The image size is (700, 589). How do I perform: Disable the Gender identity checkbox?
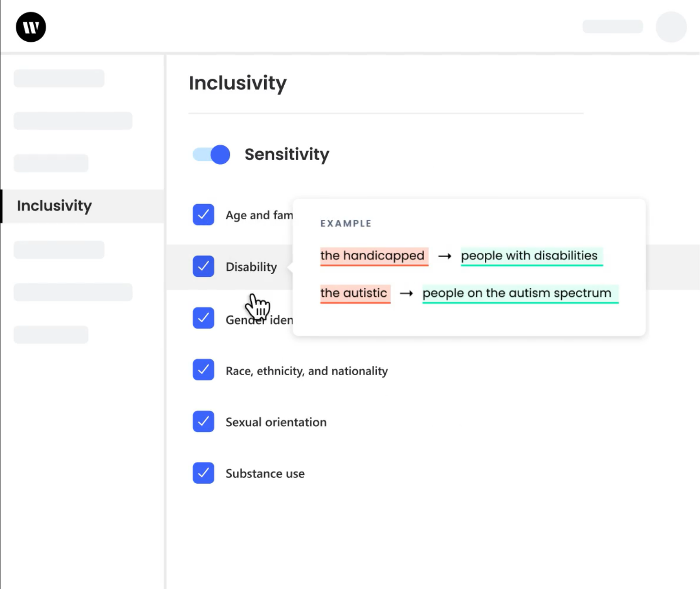click(204, 318)
